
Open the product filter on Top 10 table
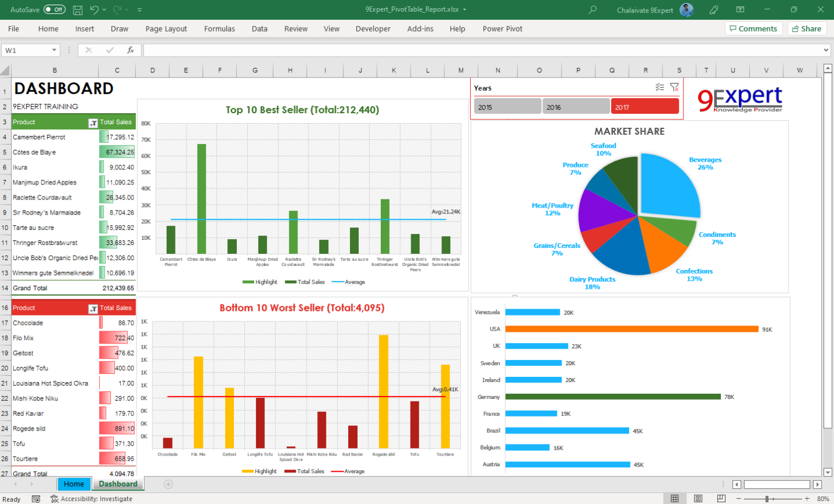[93, 122]
